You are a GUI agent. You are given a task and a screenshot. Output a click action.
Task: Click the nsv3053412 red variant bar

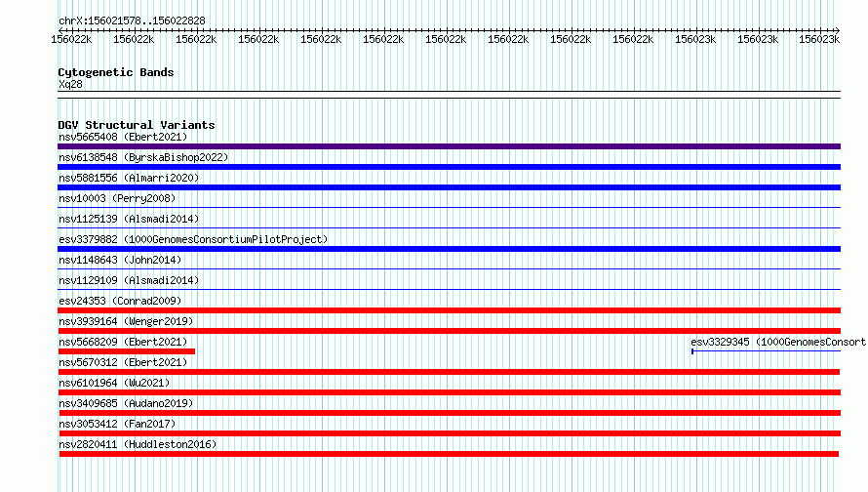[449, 433]
